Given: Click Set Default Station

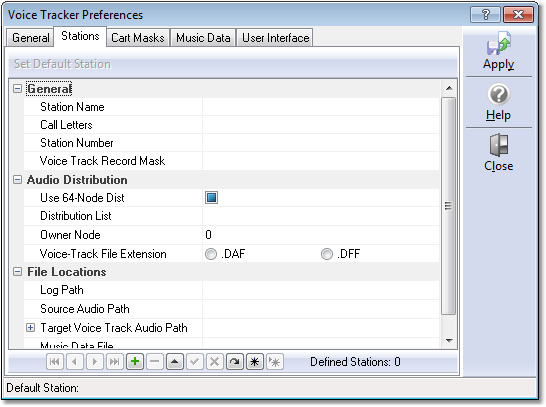Looking at the screenshot, I should point(62,64).
